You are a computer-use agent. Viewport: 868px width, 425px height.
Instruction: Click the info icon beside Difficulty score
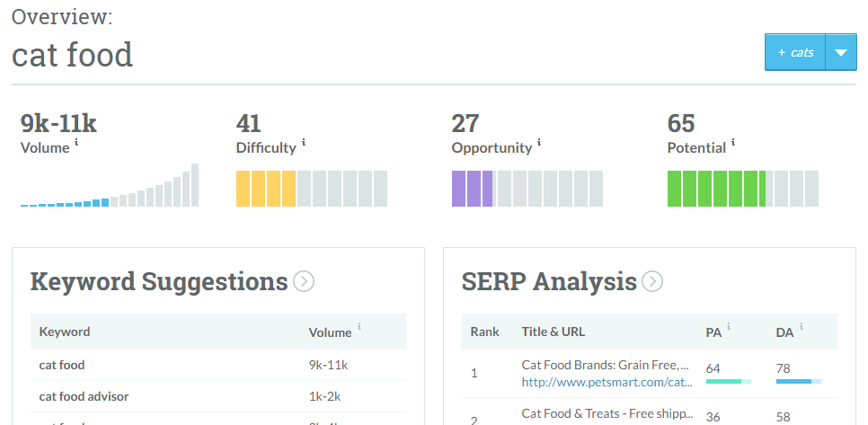pyautogui.click(x=304, y=143)
